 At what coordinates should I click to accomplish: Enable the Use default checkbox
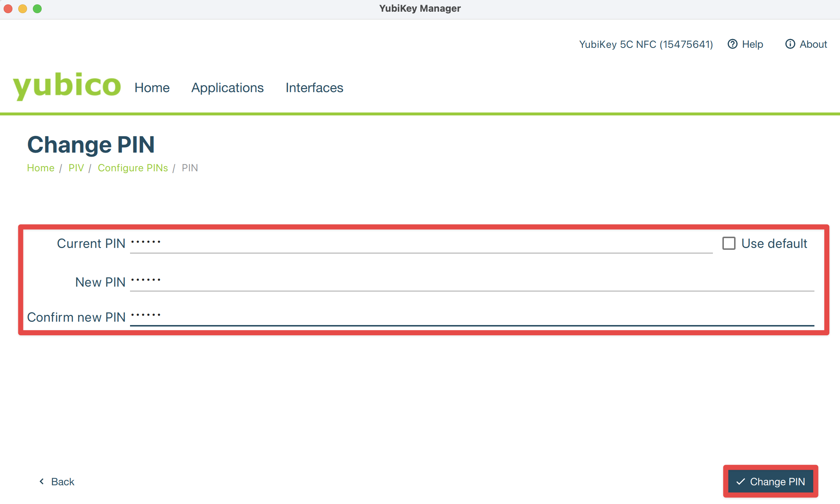coord(729,243)
